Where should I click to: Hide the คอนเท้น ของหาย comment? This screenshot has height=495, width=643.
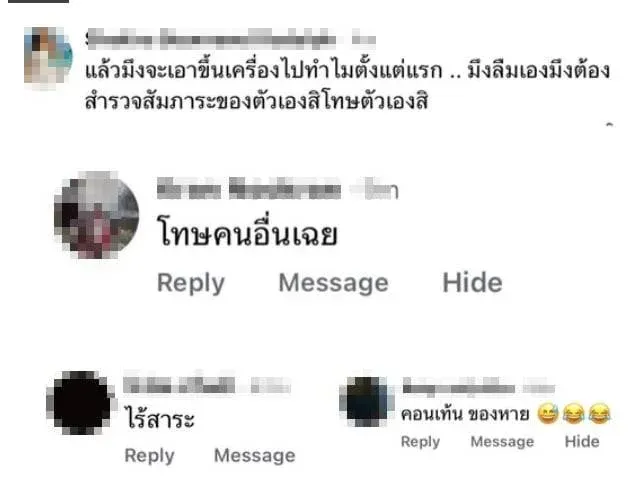click(582, 441)
